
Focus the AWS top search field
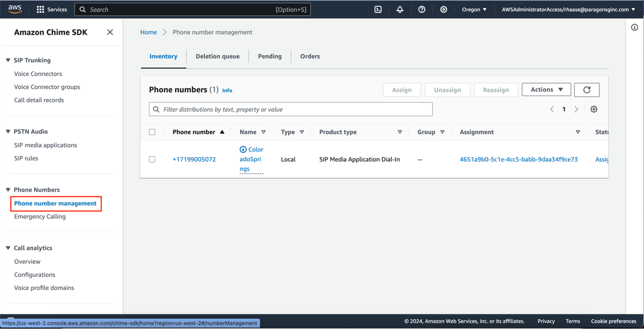(x=193, y=9)
